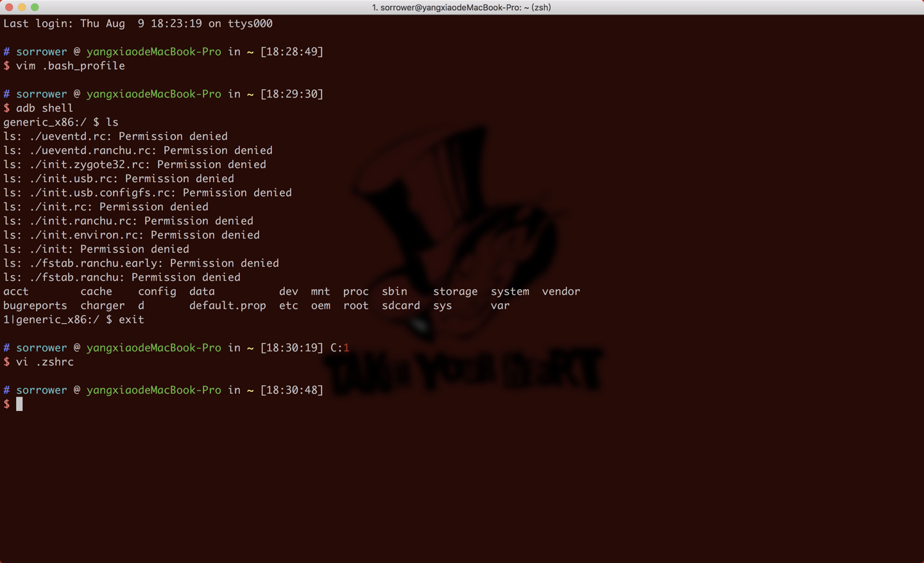Click the 'config' directory name
924x563 pixels.
point(157,292)
